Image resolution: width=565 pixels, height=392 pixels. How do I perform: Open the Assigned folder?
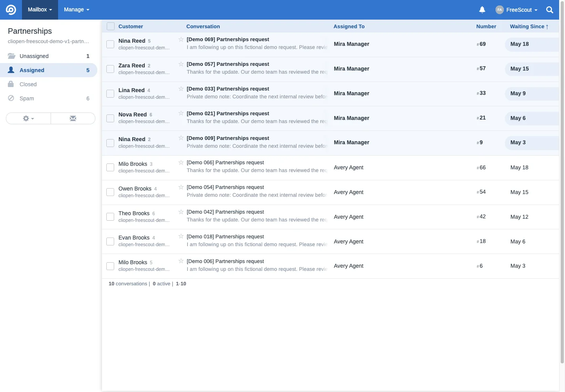49,70
